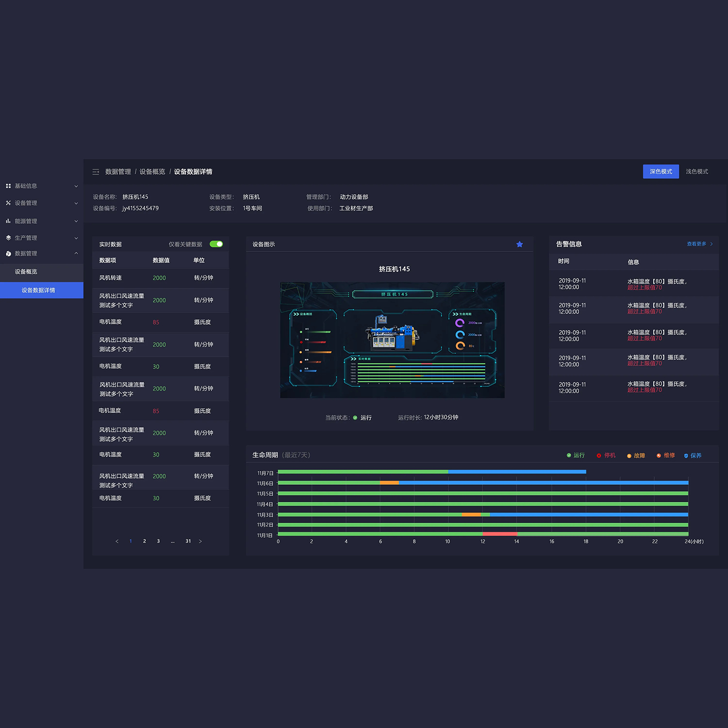The image size is (728, 728).
Task: Switch to 深色模式 dark mode
Action: pyautogui.click(x=661, y=171)
